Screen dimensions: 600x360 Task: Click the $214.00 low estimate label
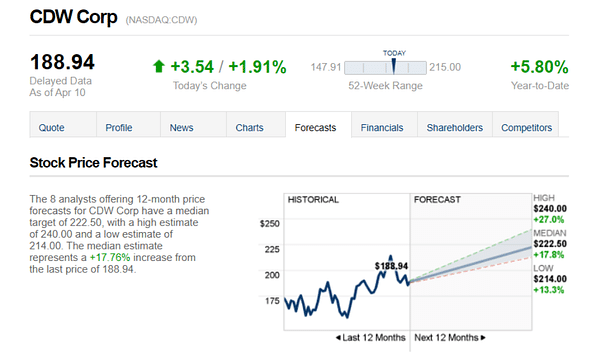550,279
